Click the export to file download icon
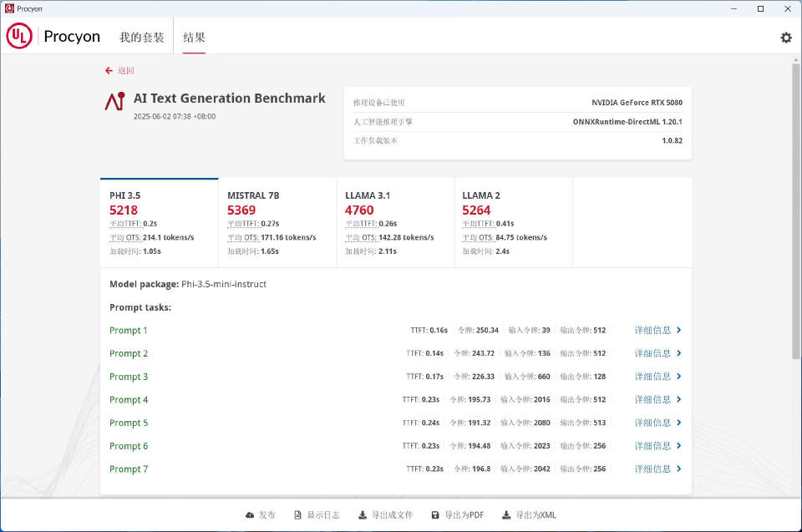The image size is (802, 532). click(362, 515)
